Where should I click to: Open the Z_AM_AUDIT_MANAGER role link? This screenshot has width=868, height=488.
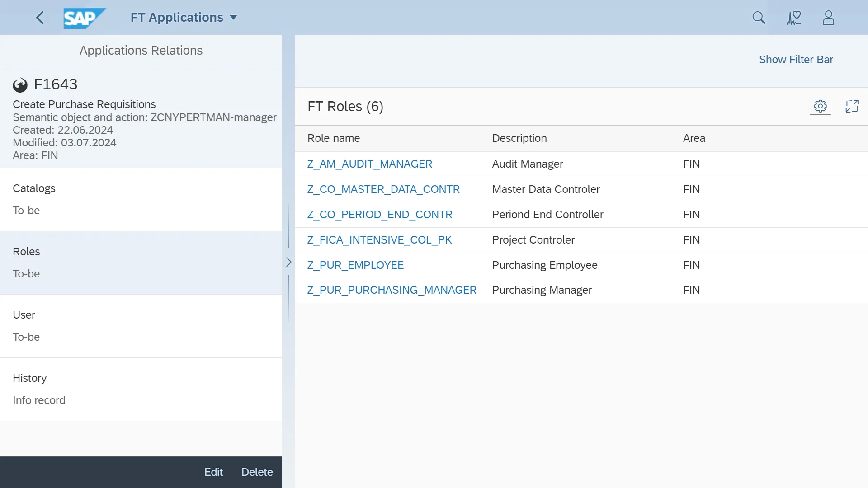pyautogui.click(x=369, y=164)
